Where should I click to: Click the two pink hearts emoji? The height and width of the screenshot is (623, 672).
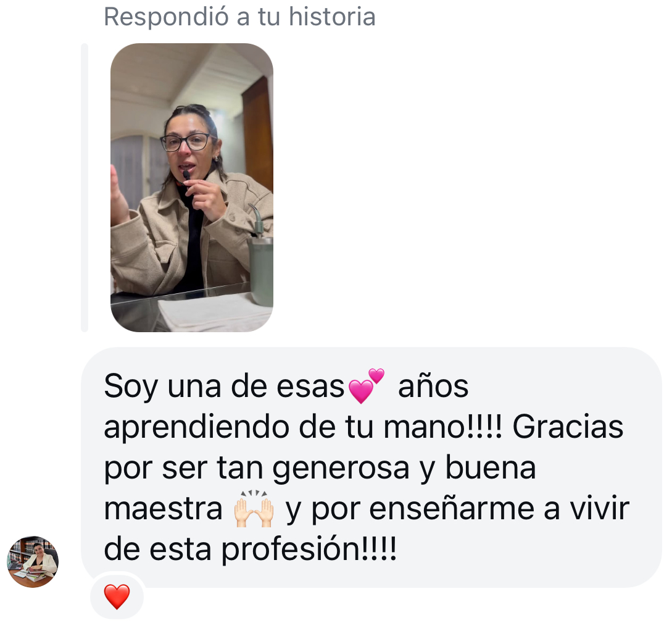coord(367,385)
